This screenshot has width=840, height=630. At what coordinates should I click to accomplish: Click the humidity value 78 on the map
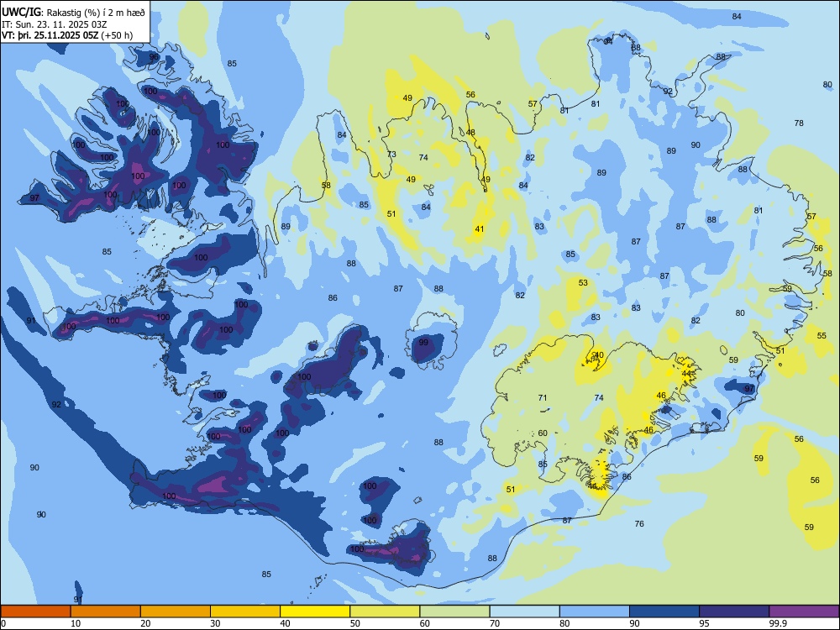(799, 123)
